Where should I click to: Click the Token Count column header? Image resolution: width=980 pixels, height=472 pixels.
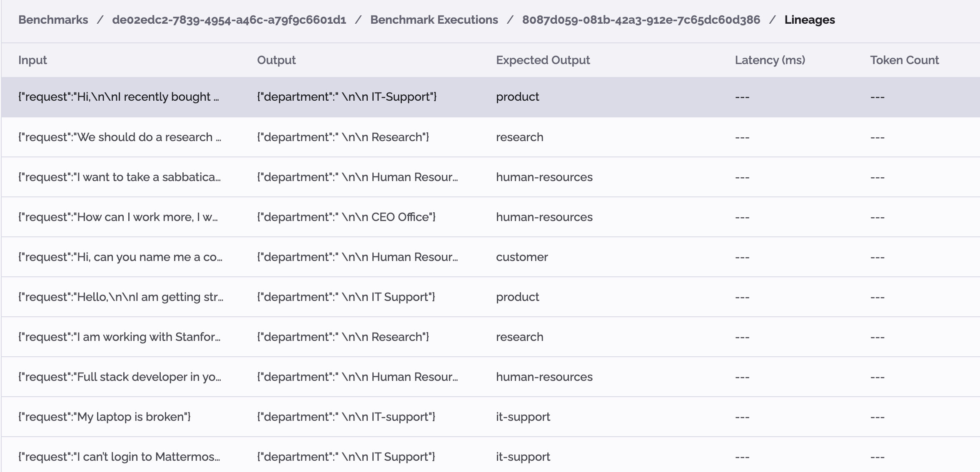tap(904, 60)
